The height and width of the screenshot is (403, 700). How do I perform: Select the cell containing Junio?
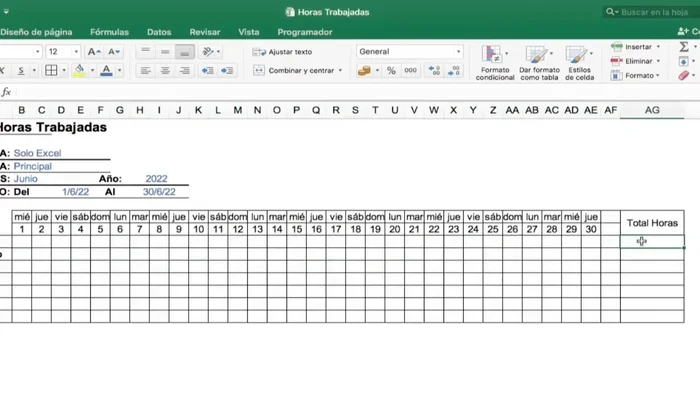click(25, 179)
